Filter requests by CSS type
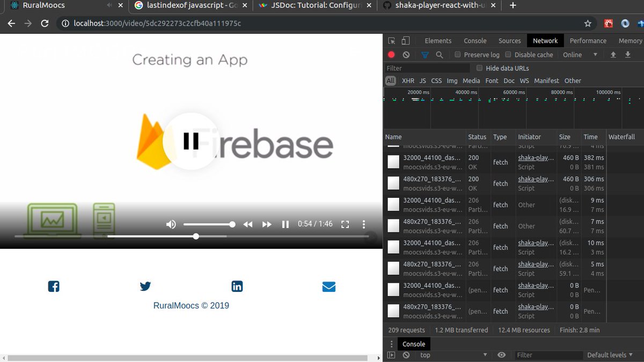Screen dimensions: 644x362 pos(436,80)
